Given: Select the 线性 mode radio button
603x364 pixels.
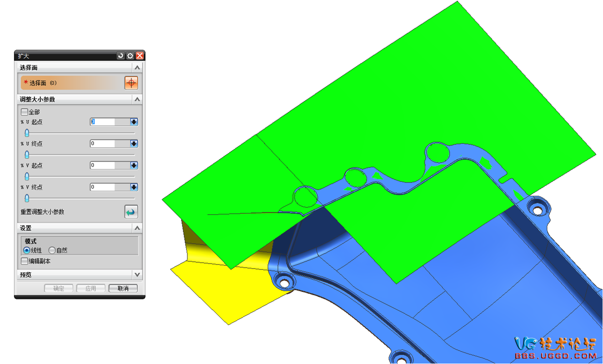Looking at the screenshot, I should (x=27, y=250).
